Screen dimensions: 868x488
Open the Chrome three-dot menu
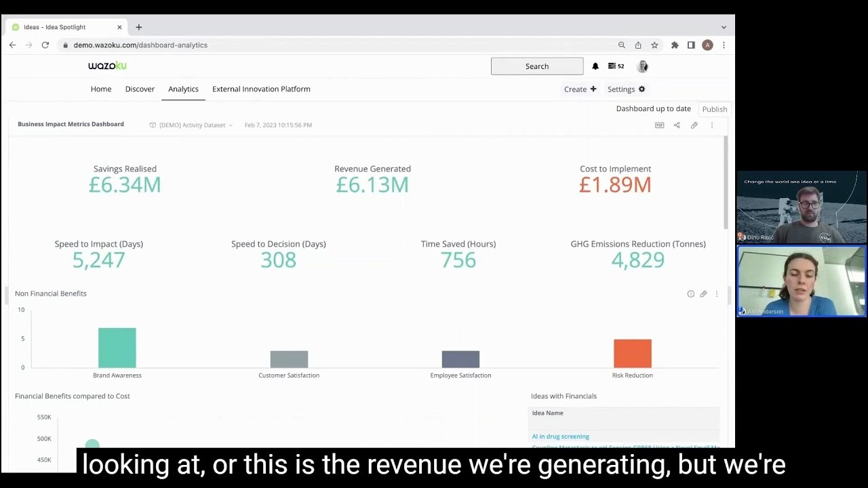[724, 45]
